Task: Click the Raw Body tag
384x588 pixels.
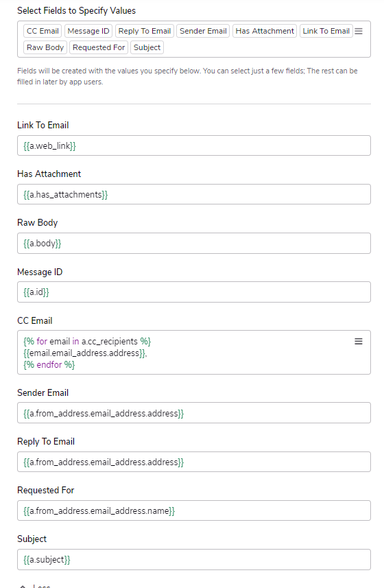Action: [45, 47]
